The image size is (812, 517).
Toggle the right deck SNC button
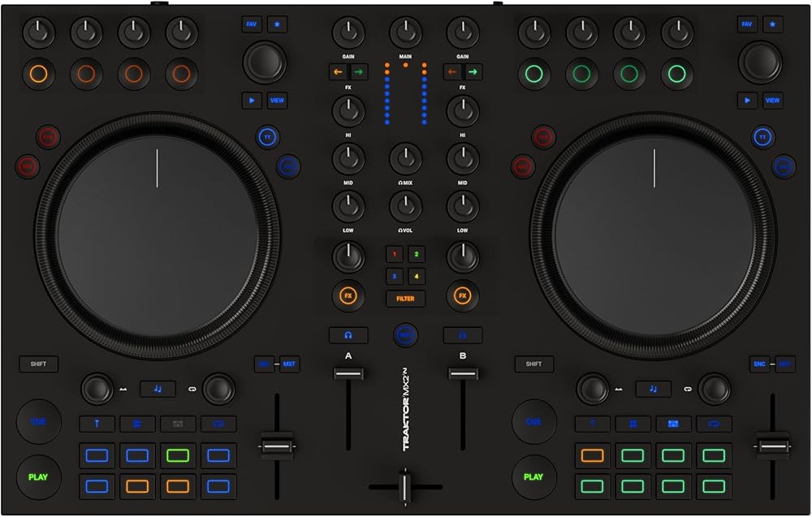761,364
